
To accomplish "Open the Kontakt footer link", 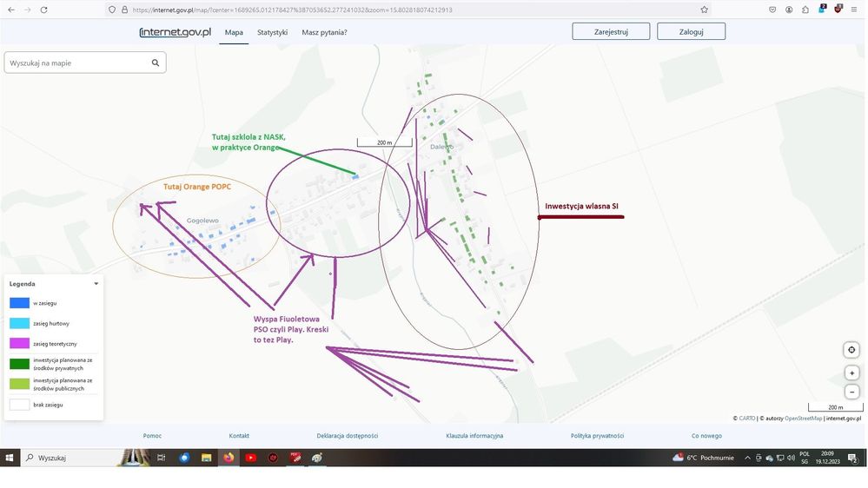I will click(x=239, y=435).
